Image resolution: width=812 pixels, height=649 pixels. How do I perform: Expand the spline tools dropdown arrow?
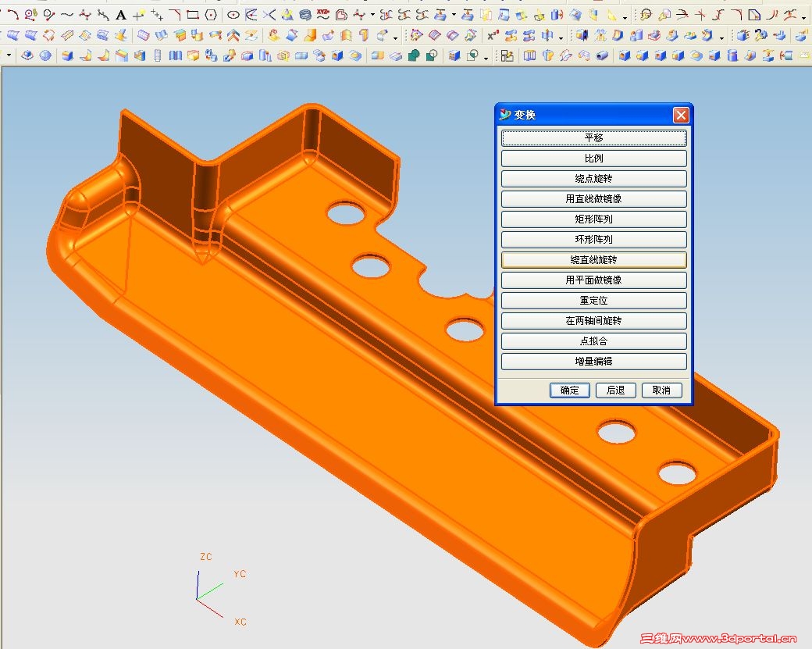373,15
